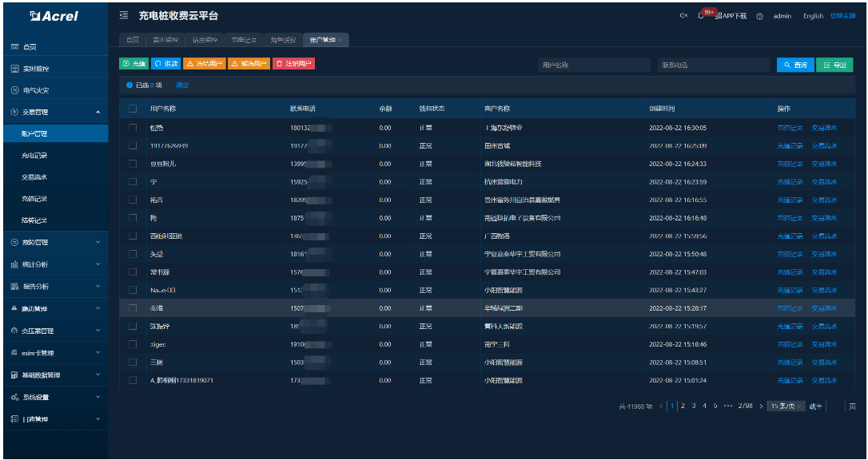This screenshot has height=460, width=868.
Task: Export data with the 导出 button
Action: tap(834, 65)
